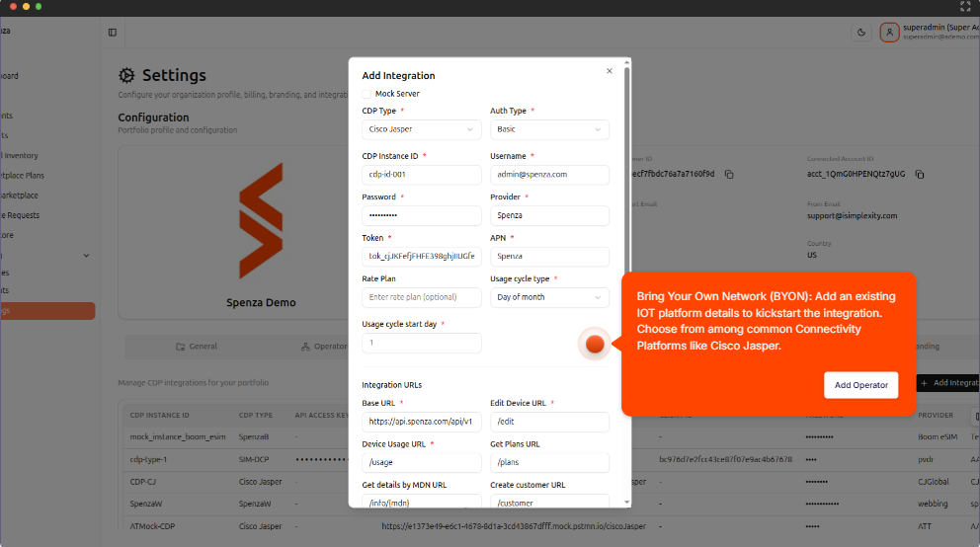Click the Base URL field
980x547 pixels.
click(421, 422)
